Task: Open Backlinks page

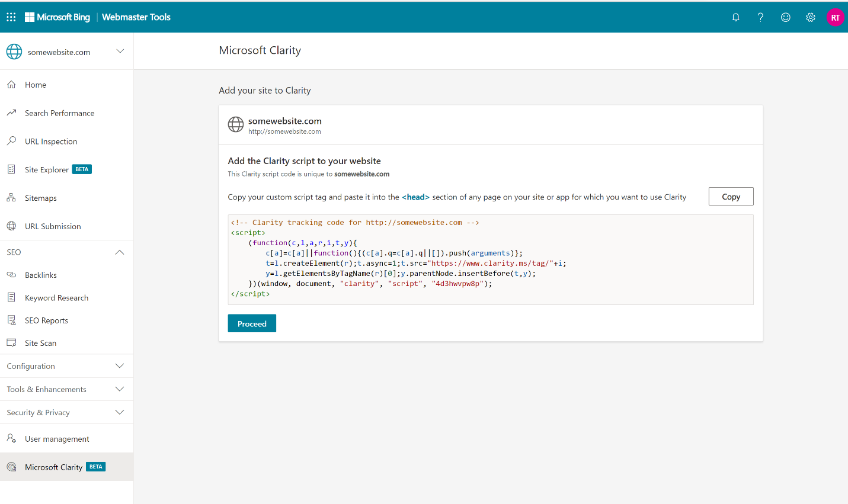Action: tap(66, 275)
